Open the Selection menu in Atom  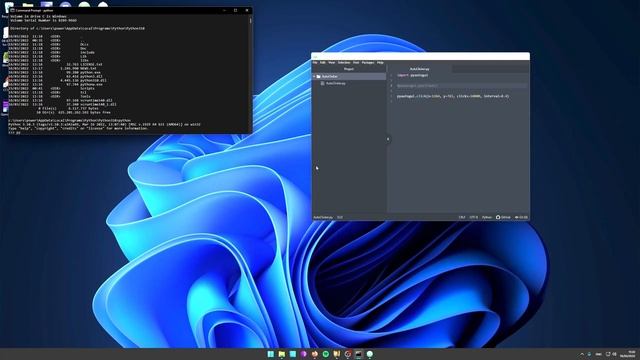click(344, 62)
